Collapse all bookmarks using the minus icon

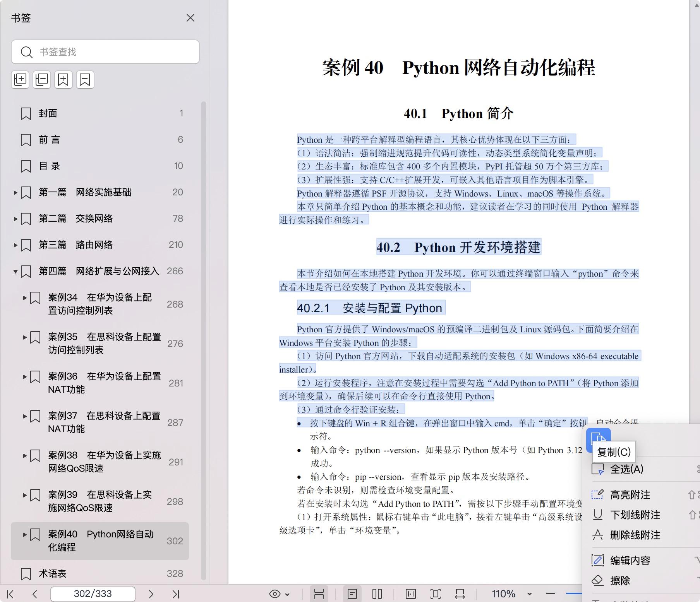[42, 80]
